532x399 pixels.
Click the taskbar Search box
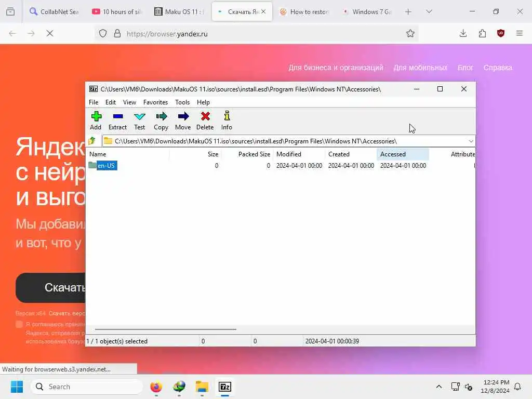tap(87, 387)
